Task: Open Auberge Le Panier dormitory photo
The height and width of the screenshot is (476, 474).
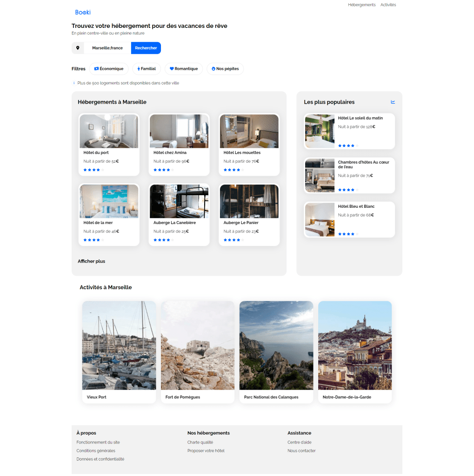Action: click(x=249, y=201)
